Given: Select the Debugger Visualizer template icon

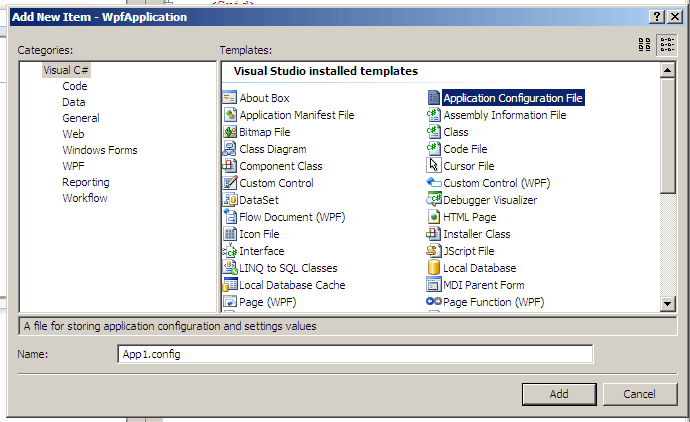Looking at the screenshot, I should (433, 200).
